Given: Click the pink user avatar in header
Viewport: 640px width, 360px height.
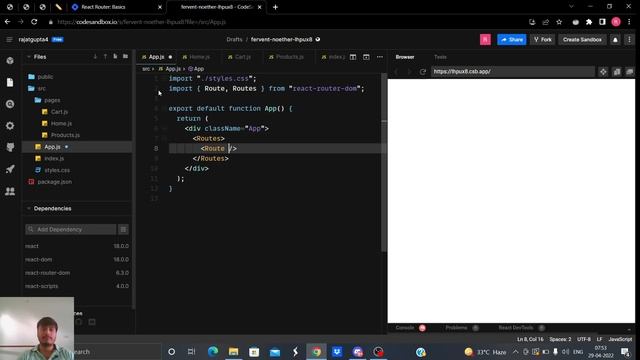Looking at the screenshot, I should [x=485, y=40].
